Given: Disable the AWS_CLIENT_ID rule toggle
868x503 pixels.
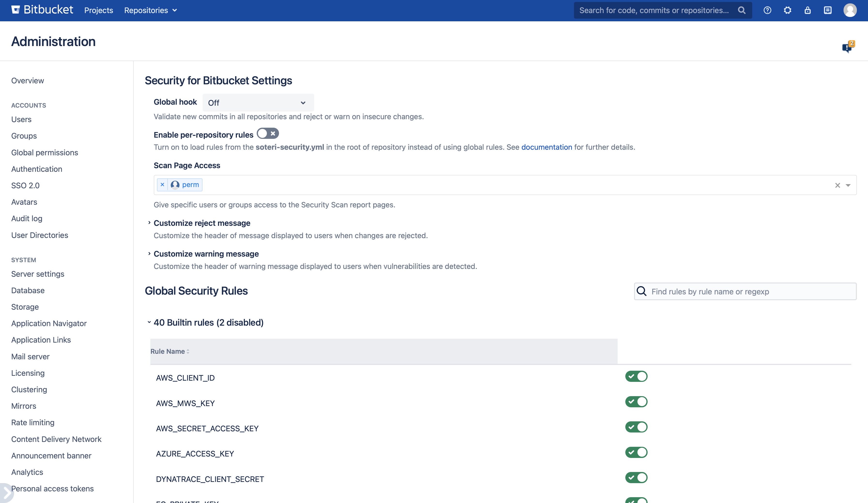Looking at the screenshot, I should click(636, 376).
